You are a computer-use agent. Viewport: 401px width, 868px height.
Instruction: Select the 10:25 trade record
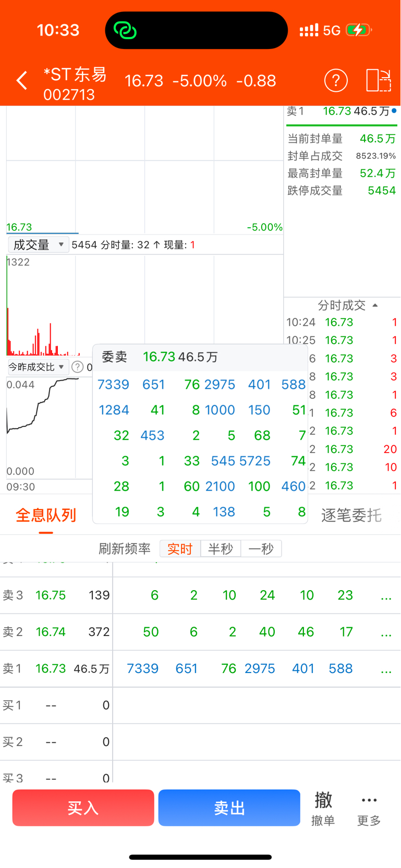(342, 340)
